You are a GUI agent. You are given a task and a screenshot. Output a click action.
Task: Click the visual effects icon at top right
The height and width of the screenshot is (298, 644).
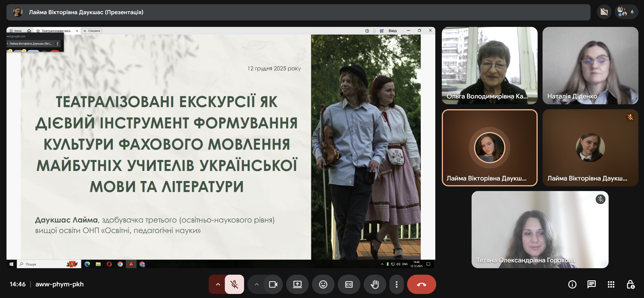tap(604, 12)
